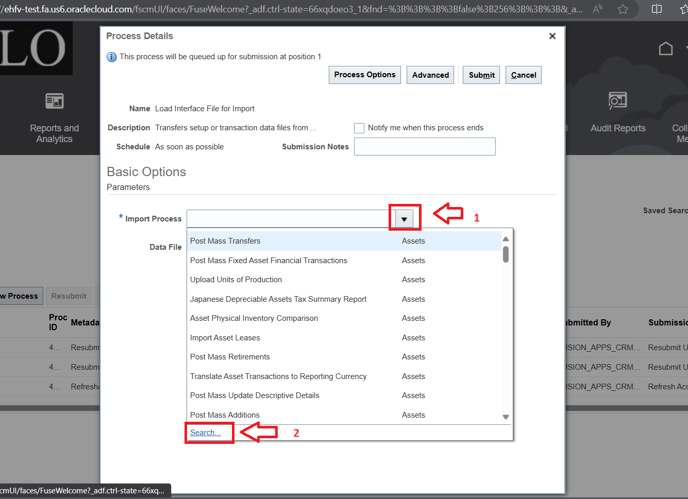Open Process Options
Viewport: 688px width, 499px height.
coord(365,75)
